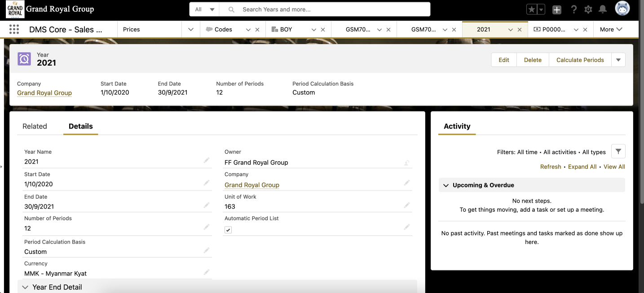
Task: Edit Year Name pencil icon
Action: [x=207, y=160]
